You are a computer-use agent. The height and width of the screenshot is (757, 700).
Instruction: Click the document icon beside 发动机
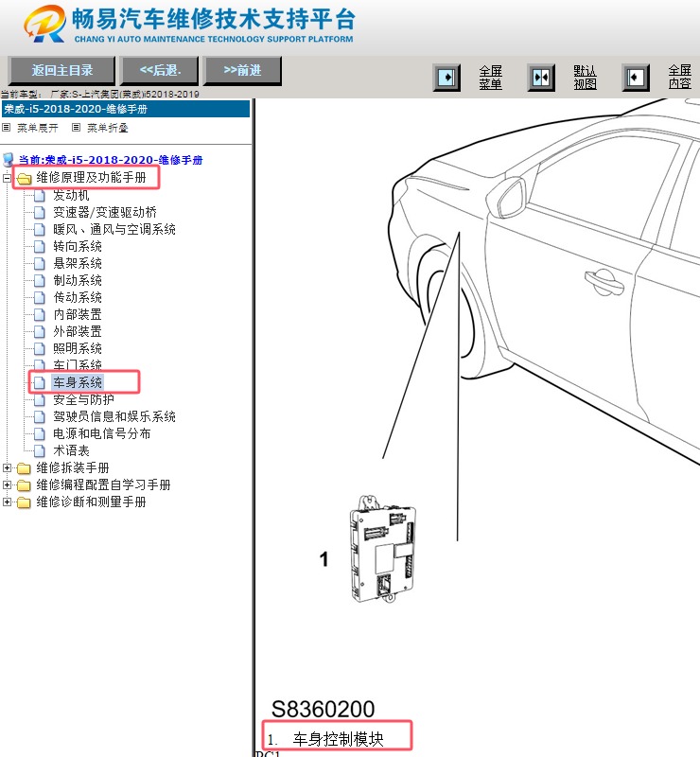pyautogui.click(x=40, y=196)
